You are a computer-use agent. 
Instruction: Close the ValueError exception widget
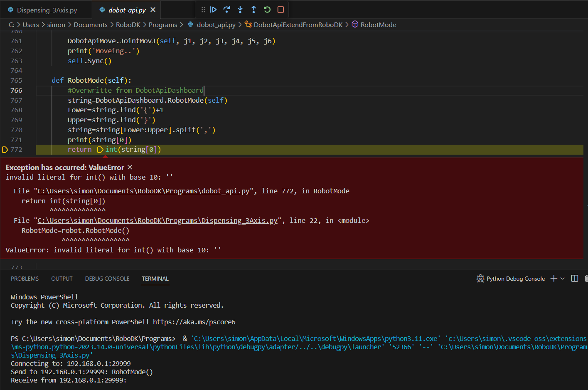[x=130, y=167]
